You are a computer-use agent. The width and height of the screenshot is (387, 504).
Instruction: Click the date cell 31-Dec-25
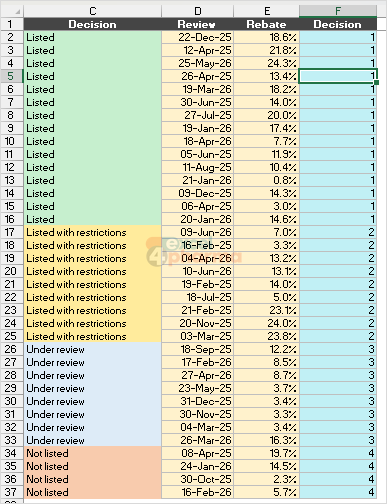coord(198,401)
